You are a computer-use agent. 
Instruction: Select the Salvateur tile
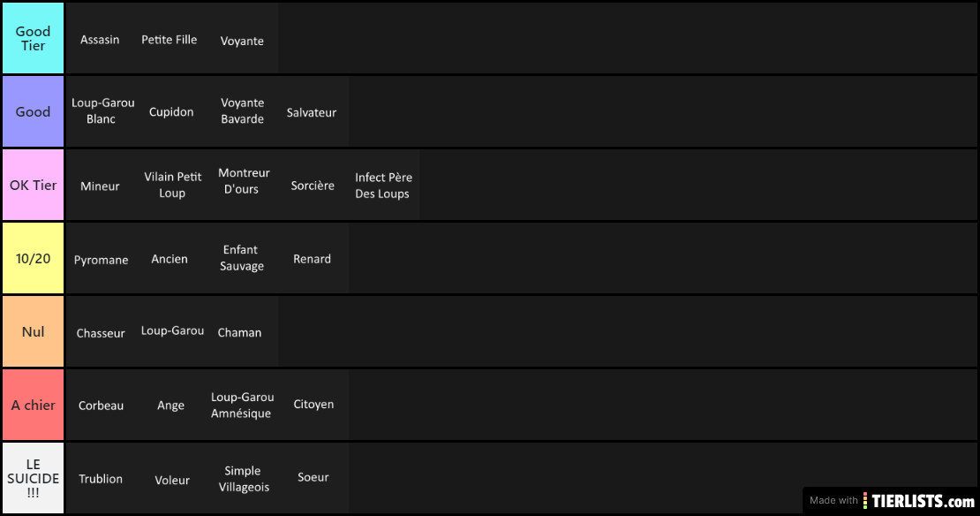coord(313,111)
